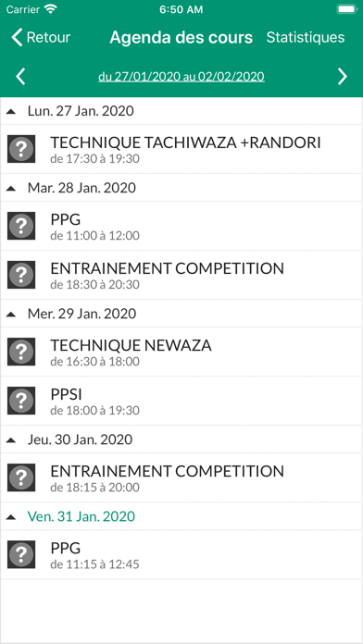Go to previous week with left arrow
Screen dimensions: 363x644
[x=20, y=77]
